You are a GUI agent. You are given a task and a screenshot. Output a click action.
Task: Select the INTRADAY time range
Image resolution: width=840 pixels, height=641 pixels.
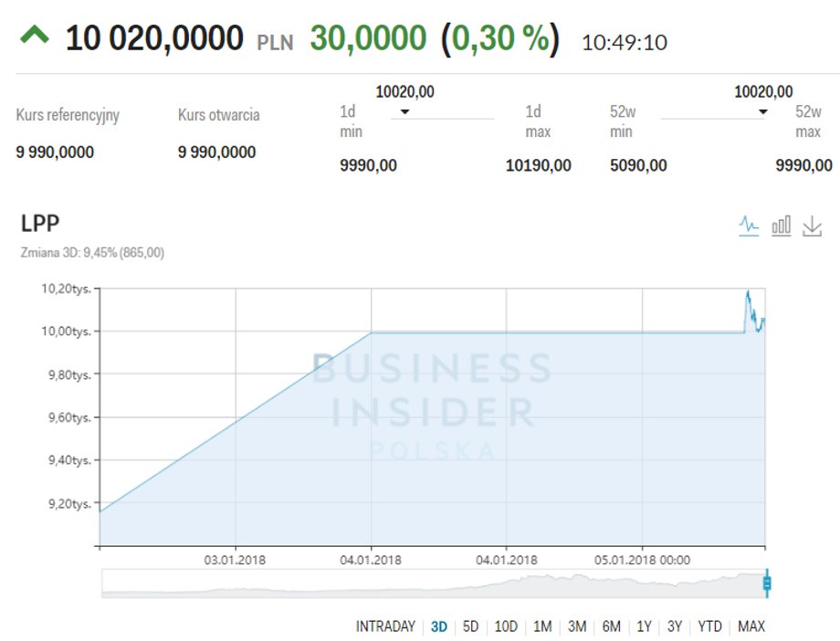pyautogui.click(x=385, y=626)
